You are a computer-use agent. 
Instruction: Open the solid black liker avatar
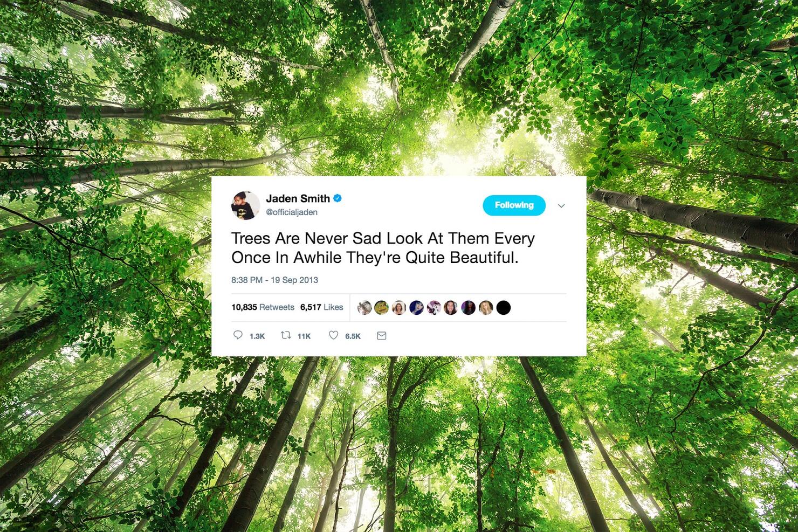[x=503, y=308]
